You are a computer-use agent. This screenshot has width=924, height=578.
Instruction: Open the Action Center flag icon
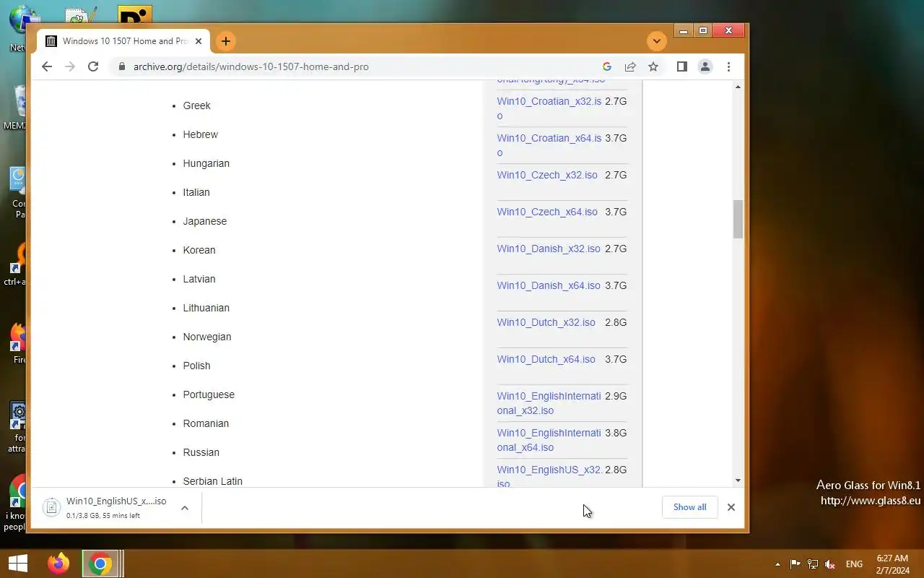click(x=795, y=564)
